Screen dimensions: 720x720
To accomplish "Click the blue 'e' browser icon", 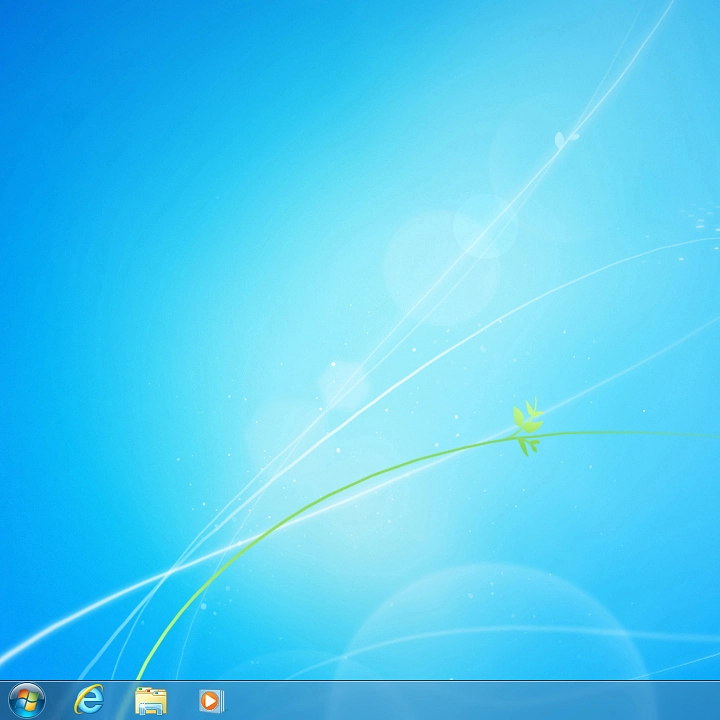I will pyautogui.click(x=89, y=700).
